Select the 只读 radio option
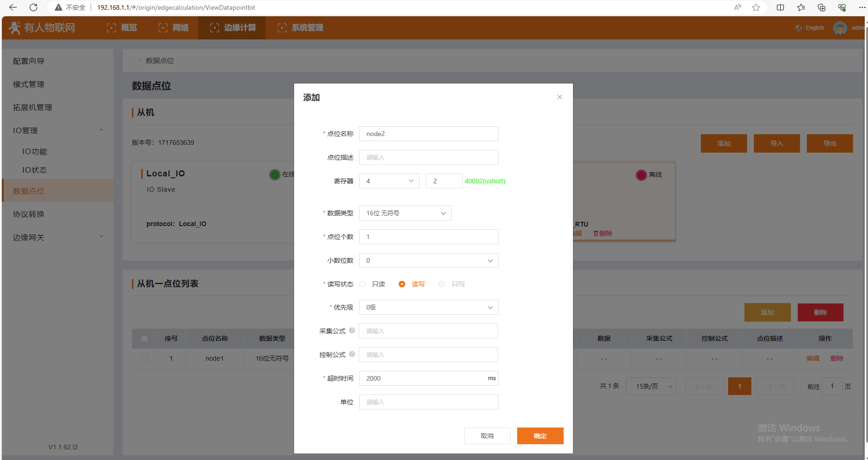The image size is (868, 460). pos(363,284)
